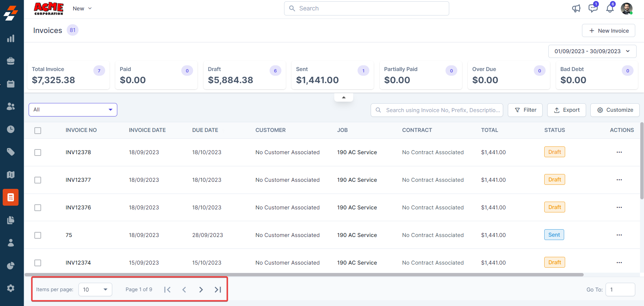644x306 pixels.
Task: Click the Go To page number field
Action: 620,290
